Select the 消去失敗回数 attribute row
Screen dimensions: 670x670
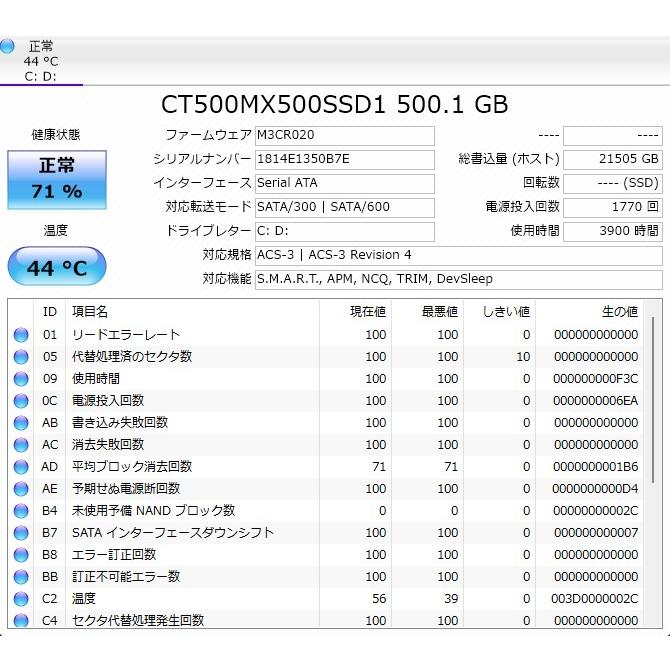[326, 445]
